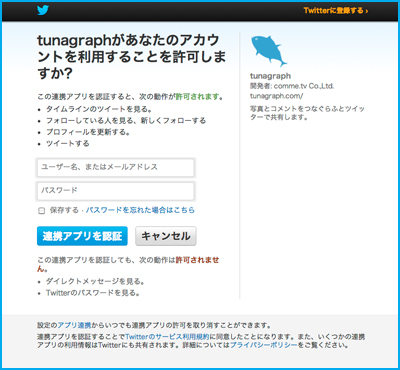Focus the ユーザー名、またはメールアドレス field
Screen dimensions: 400x370
tap(115, 167)
